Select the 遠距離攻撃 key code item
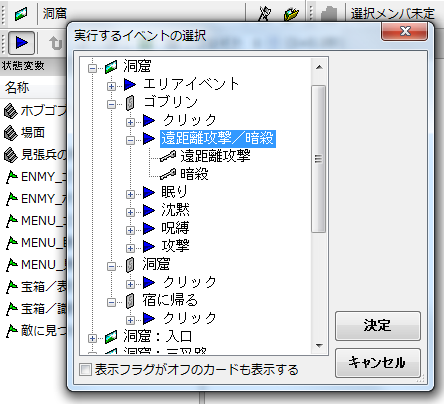 (215, 156)
